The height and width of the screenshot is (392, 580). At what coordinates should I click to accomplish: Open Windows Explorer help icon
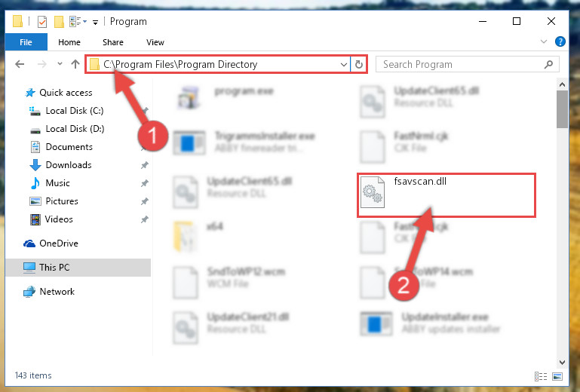pyautogui.click(x=560, y=41)
